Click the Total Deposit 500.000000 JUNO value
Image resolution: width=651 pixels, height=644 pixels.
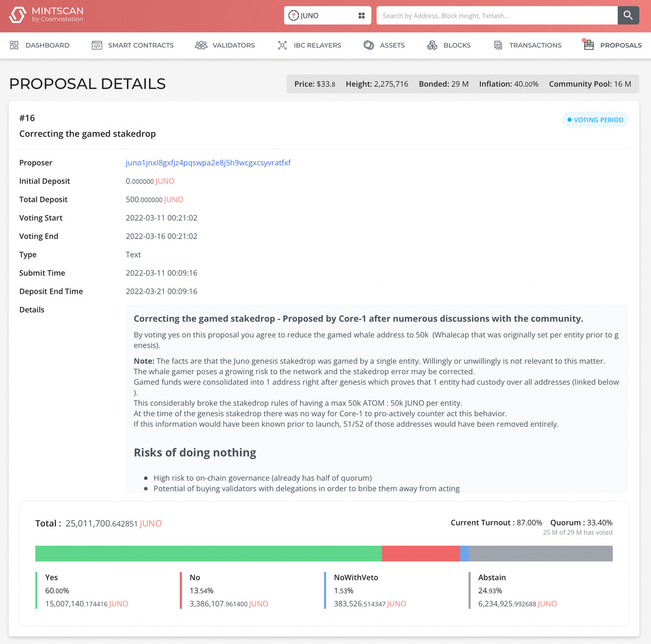(155, 199)
